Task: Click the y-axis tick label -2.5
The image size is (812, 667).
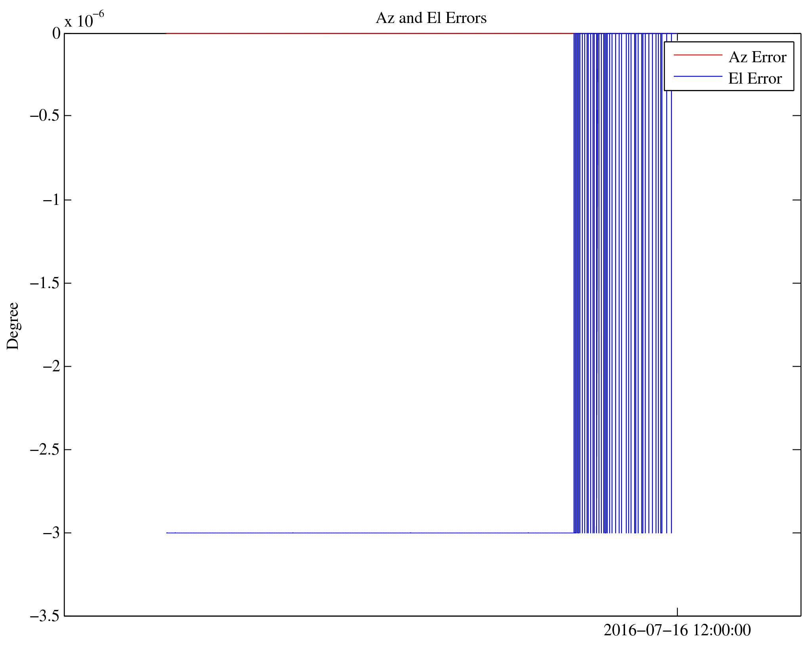Action: click(45, 450)
